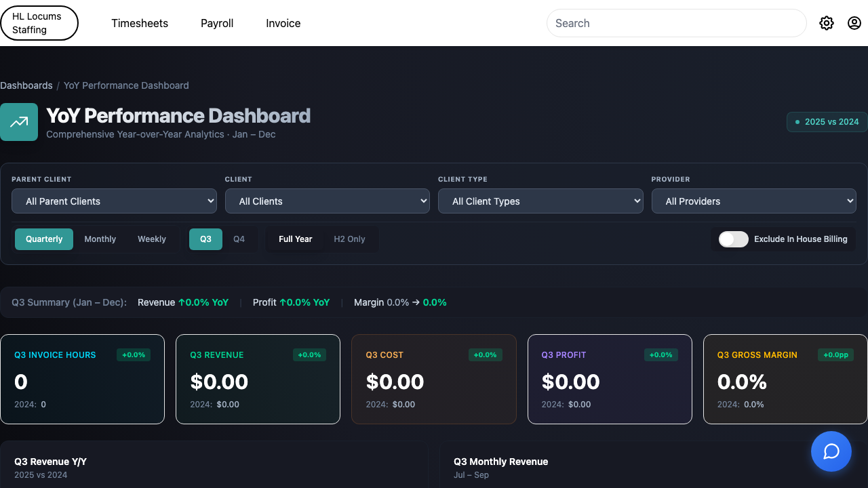Click the YoY Performance Dashboard breadcrumb text
Image resolution: width=868 pixels, height=488 pixels.
[126, 85]
